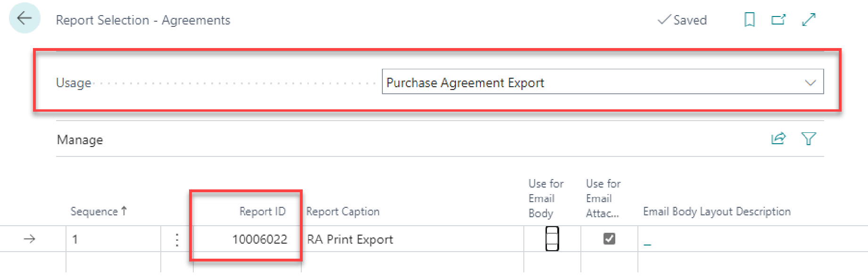Open the Manage menu
Image resolution: width=868 pixels, height=278 pixels.
click(80, 140)
